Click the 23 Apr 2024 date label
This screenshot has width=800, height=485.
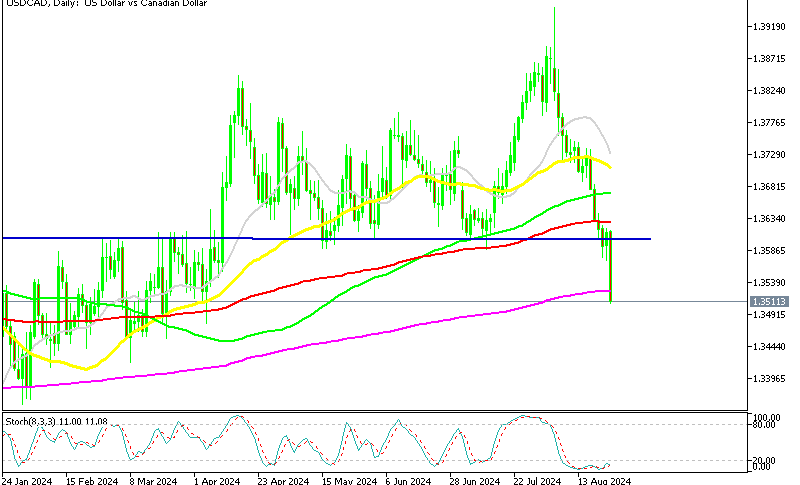283,480
